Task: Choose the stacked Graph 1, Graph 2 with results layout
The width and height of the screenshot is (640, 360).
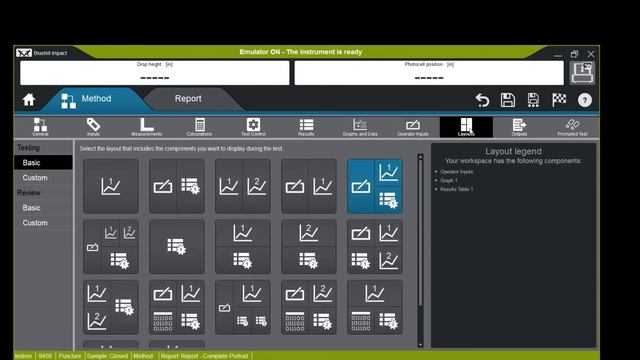Action: point(111,307)
